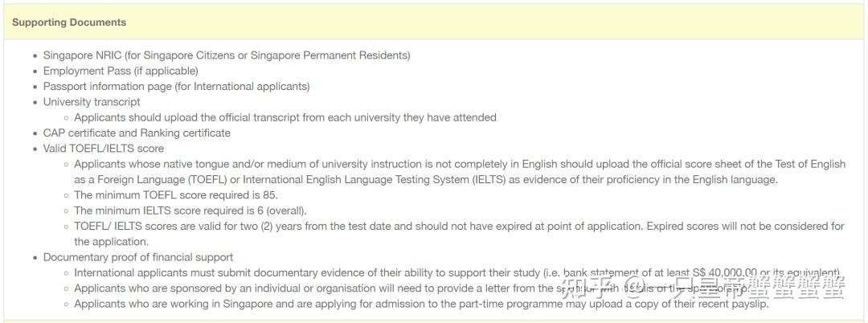Select CAP certificate and Ranking certificate item
Viewport: 868px width, 323px height.
pos(137,133)
